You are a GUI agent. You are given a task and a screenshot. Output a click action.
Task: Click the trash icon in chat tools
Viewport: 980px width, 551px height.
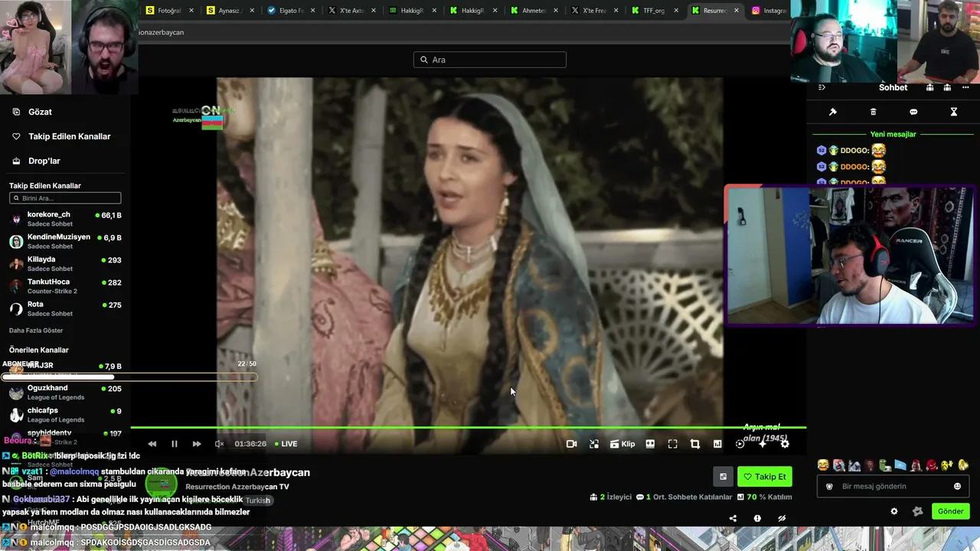pyautogui.click(x=874, y=112)
